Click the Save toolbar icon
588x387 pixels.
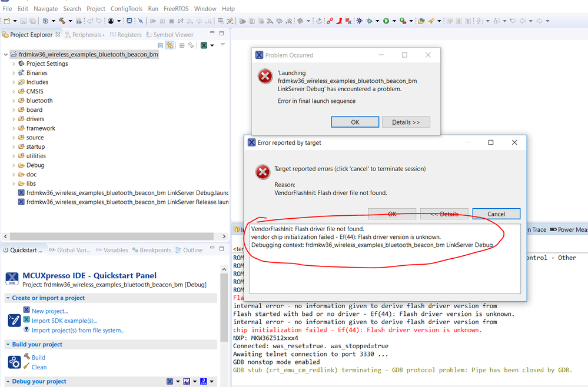click(24, 21)
